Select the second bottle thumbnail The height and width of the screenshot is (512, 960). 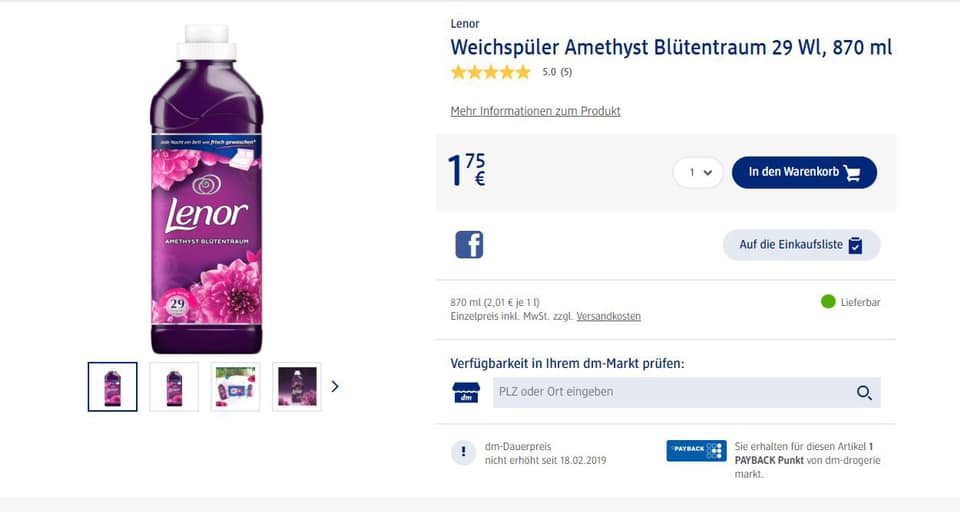coord(174,386)
